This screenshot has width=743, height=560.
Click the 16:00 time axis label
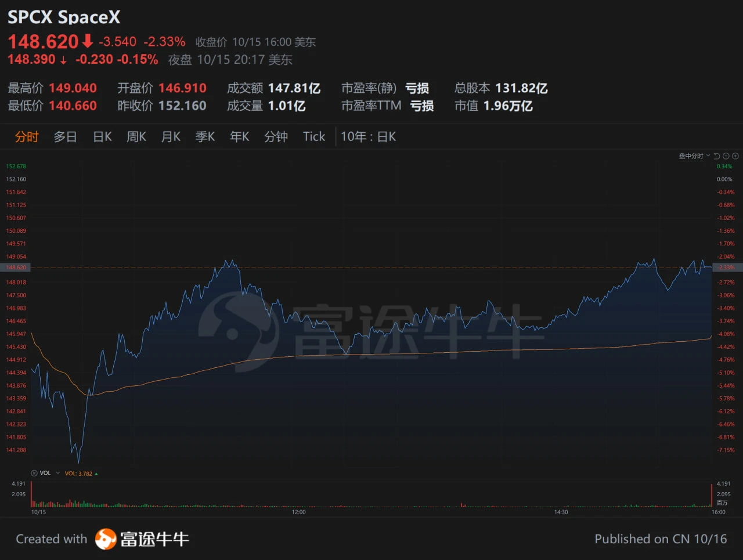718,512
